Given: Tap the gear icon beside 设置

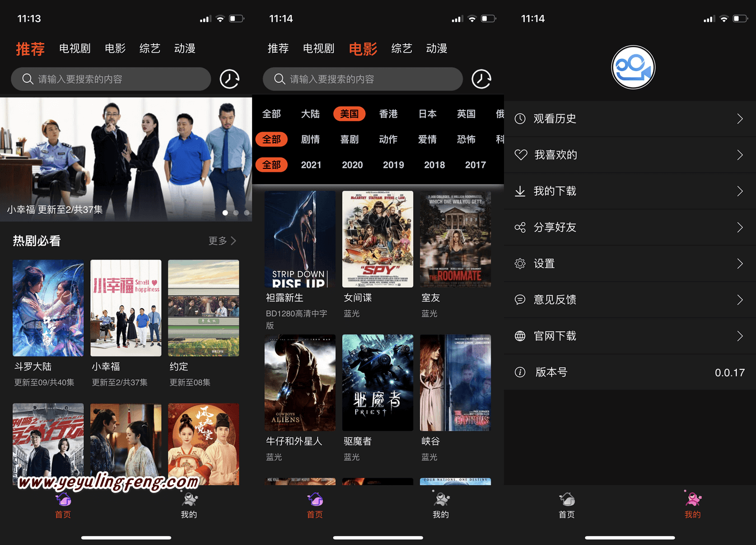Looking at the screenshot, I should tap(520, 264).
